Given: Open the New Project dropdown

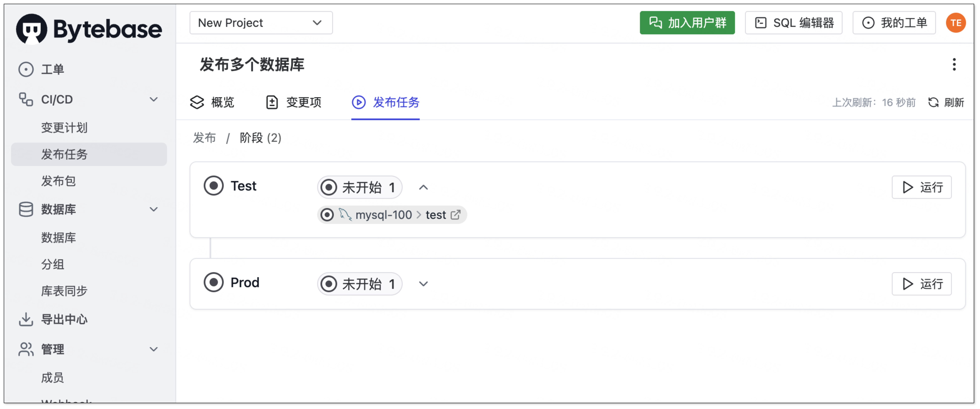Looking at the screenshot, I should pyautogui.click(x=261, y=23).
